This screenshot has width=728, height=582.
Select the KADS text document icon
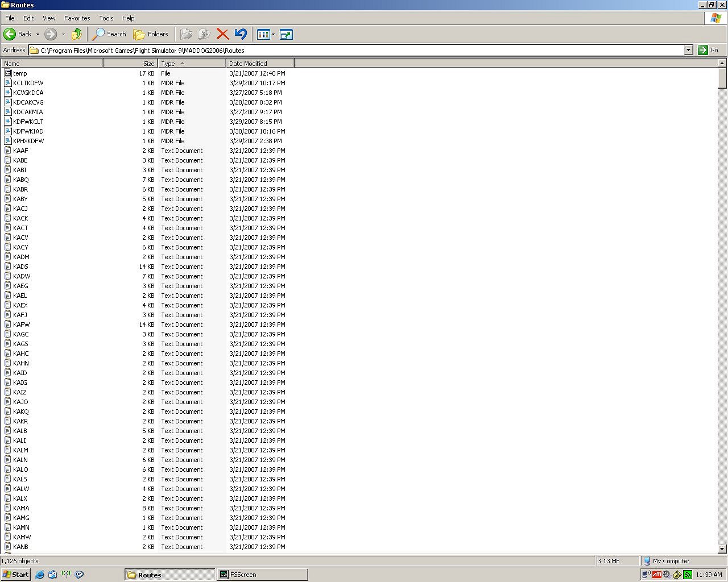8,267
